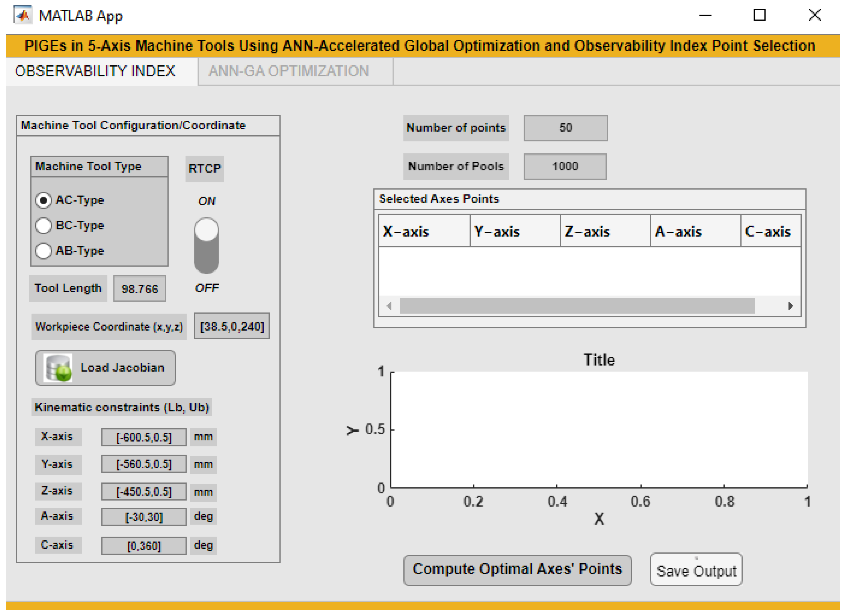Viewport: 846px width, 616px height.
Task: Click the table's left scroll arrow
Action: pyautogui.click(x=389, y=306)
